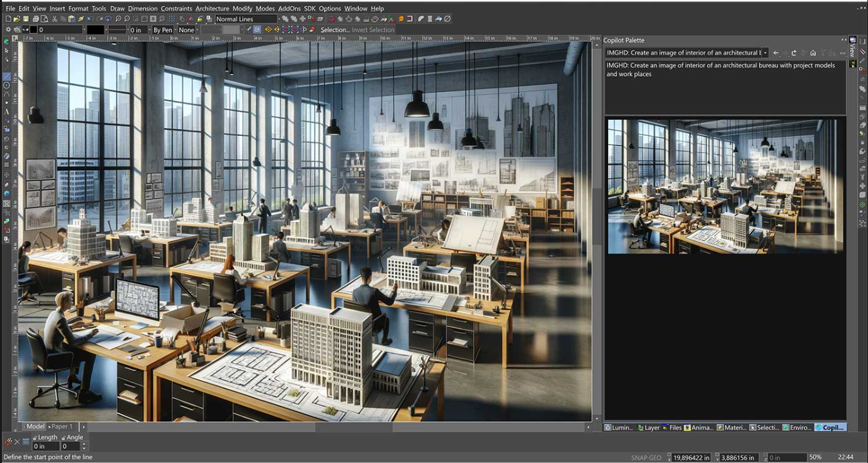Viewport: 868px width, 463px height.
Task: Select the Line tool in left toolbar
Action: (x=6, y=77)
